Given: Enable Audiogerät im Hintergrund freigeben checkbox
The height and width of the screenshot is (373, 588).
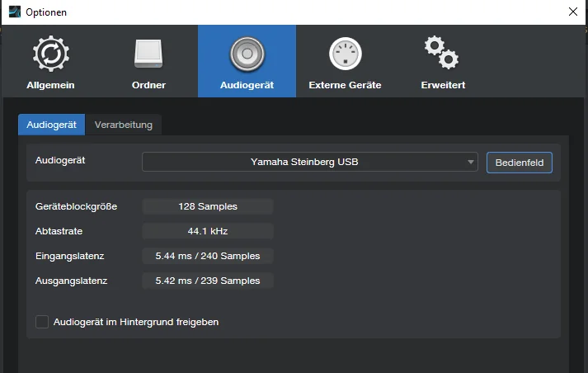Looking at the screenshot, I should click(42, 322).
